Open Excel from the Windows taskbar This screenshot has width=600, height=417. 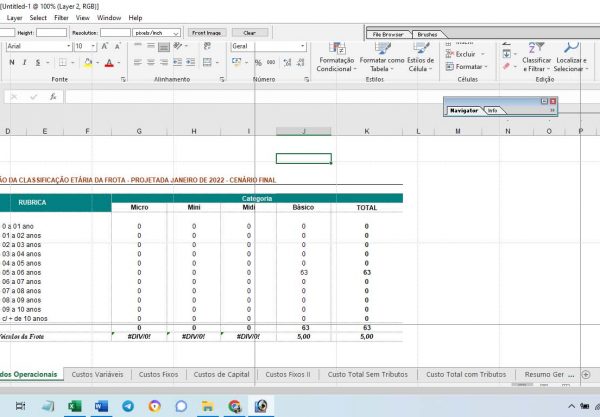coord(73,406)
